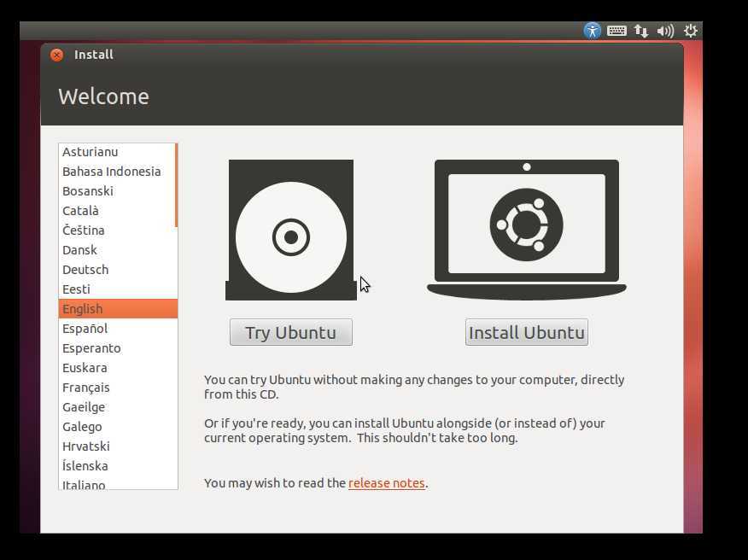This screenshot has height=560, width=748.
Task: Select Asturianu in the language list
Action: [117, 152]
